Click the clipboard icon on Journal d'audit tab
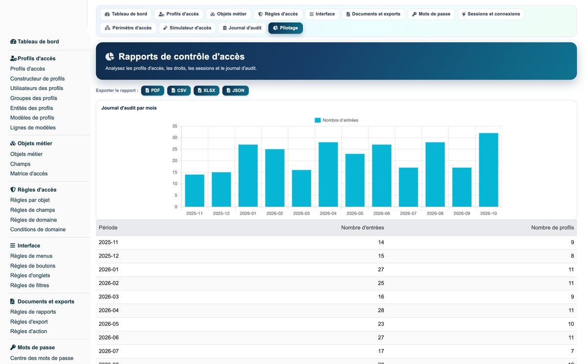This screenshot has height=364, width=588. pyautogui.click(x=225, y=28)
